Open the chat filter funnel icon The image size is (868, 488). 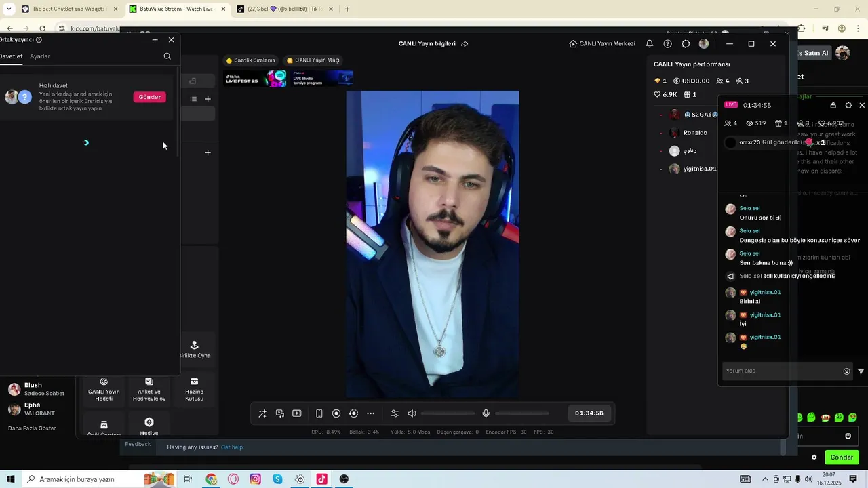(x=861, y=371)
